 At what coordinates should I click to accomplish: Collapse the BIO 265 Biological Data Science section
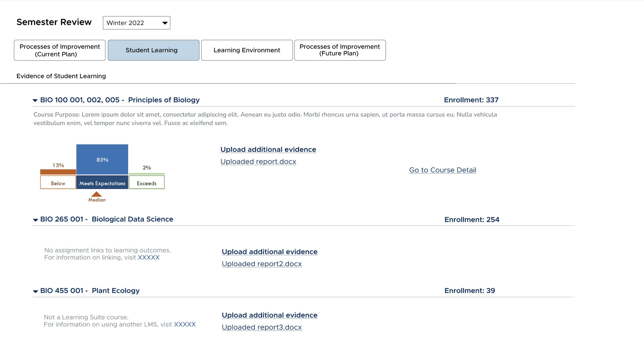(x=36, y=220)
